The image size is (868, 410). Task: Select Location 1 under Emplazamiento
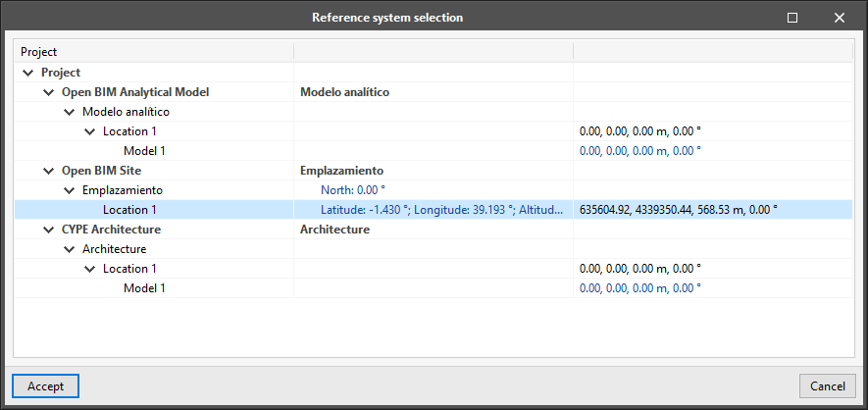[129, 210]
